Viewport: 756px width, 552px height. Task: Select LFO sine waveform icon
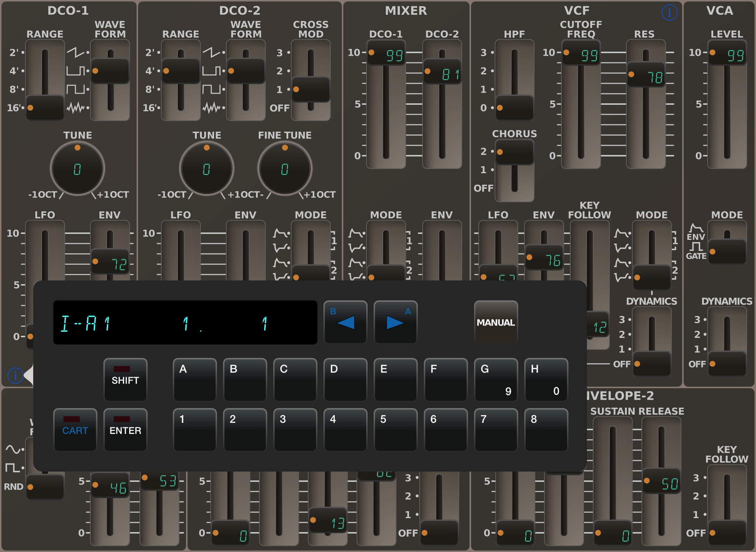[x=13, y=449]
